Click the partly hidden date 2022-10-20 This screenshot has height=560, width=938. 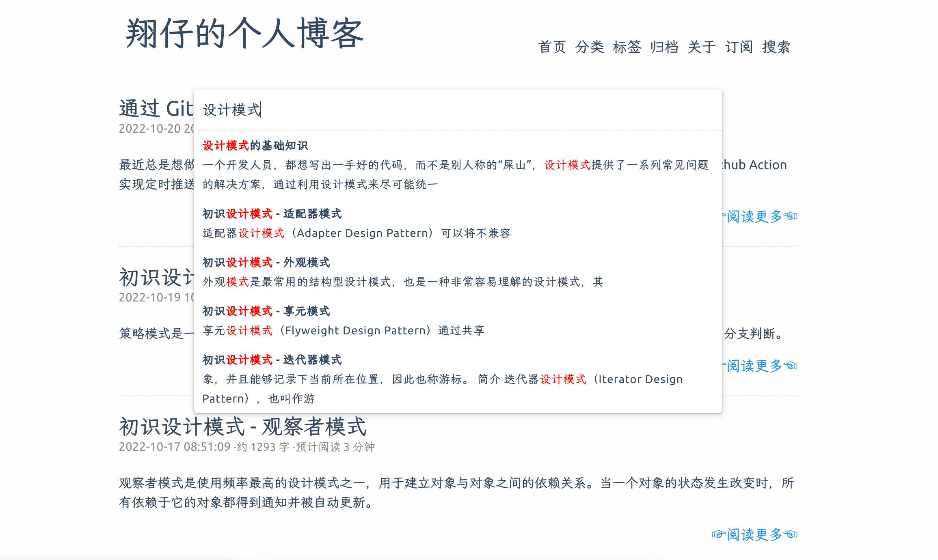tap(156, 129)
